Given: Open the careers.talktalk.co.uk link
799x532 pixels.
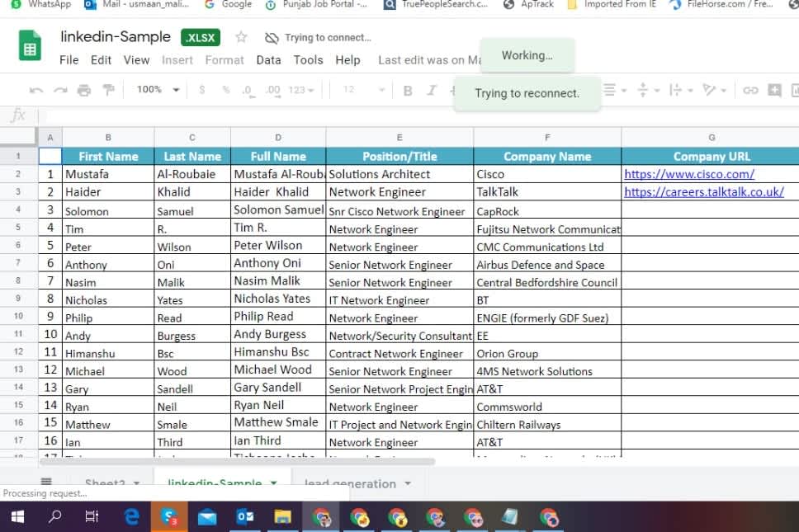Looking at the screenshot, I should [703, 192].
